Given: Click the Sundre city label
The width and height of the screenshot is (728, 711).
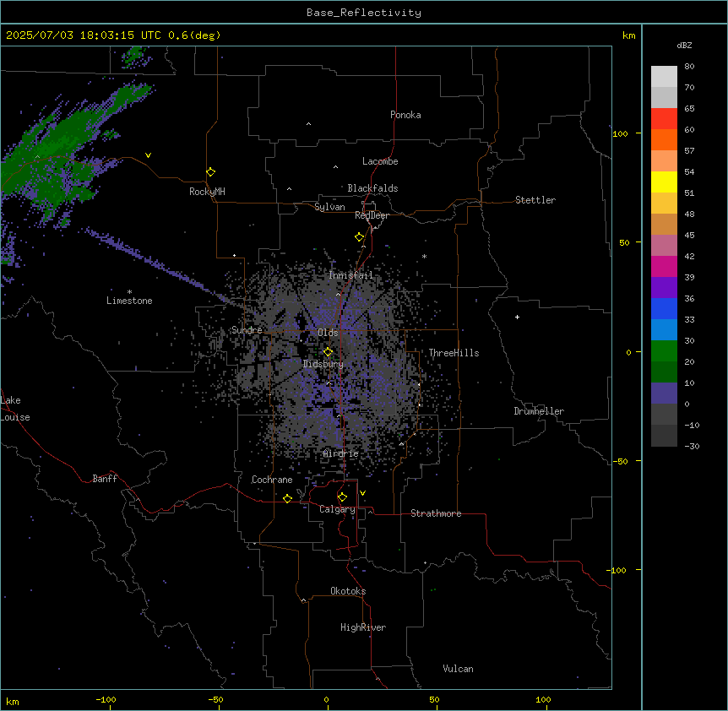Looking at the screenshot, I should (247, 330).
